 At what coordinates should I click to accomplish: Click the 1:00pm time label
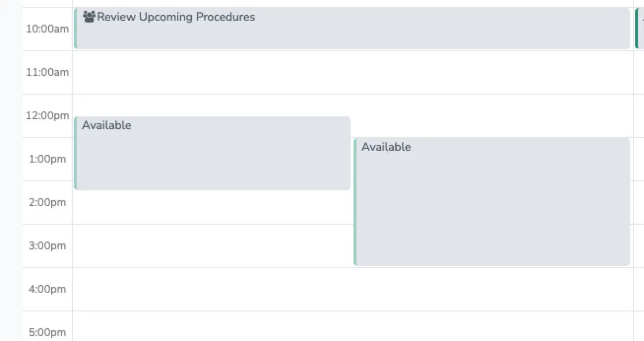point(47,159)
